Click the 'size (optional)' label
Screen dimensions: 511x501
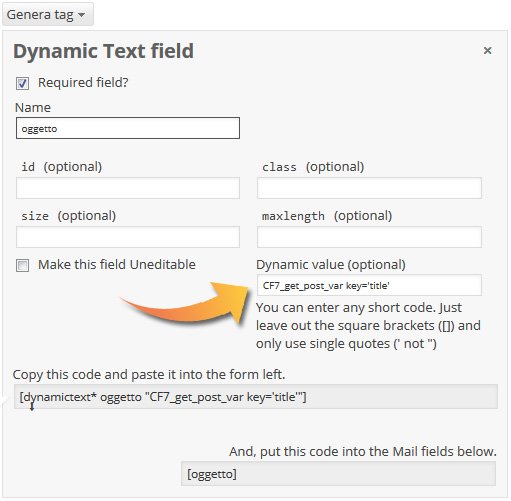[69, 216]
